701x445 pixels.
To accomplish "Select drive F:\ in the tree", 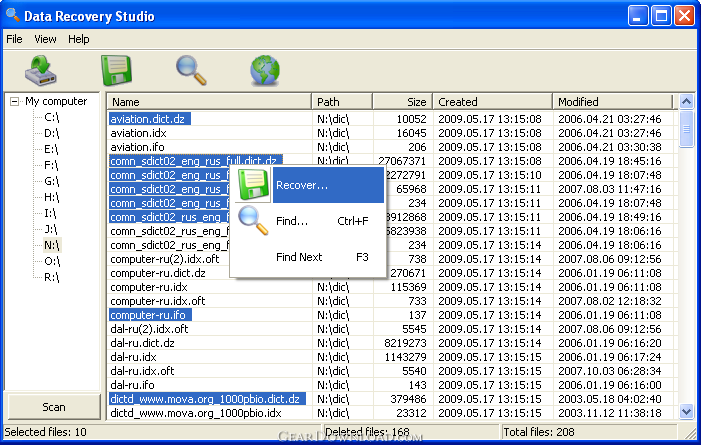I will [51, 165].
